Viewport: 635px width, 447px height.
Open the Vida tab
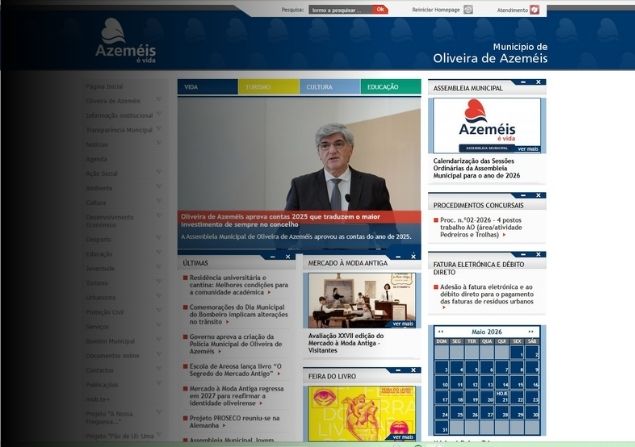[x=208, y=87]
